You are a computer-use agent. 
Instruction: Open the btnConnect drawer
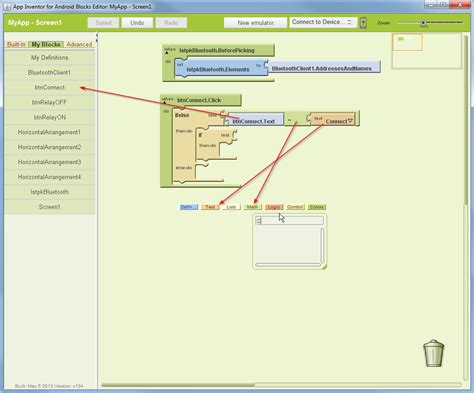(50, 87)
